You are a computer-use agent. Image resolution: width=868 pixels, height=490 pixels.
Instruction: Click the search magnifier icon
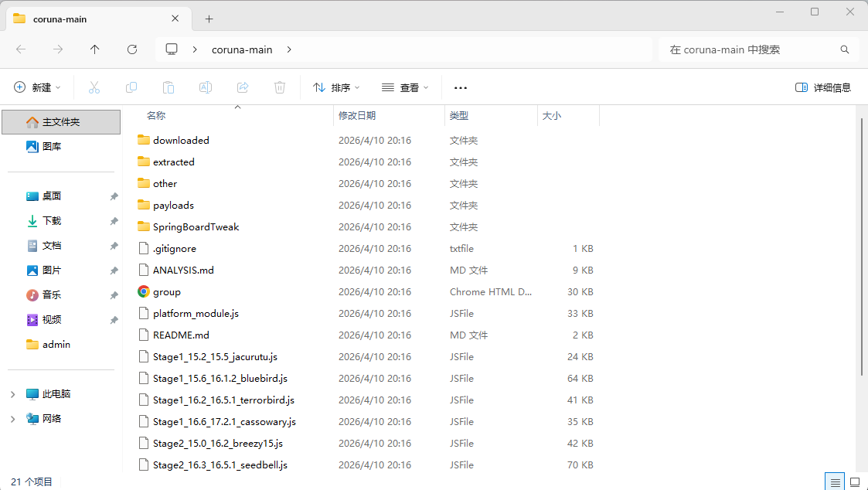click(x=844, y=49)
